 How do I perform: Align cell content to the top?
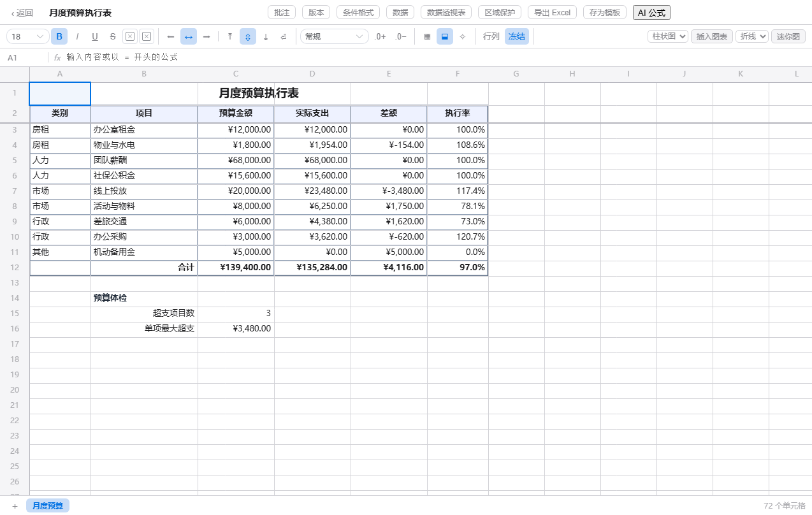pyautogui.click(x=230, y=36)
